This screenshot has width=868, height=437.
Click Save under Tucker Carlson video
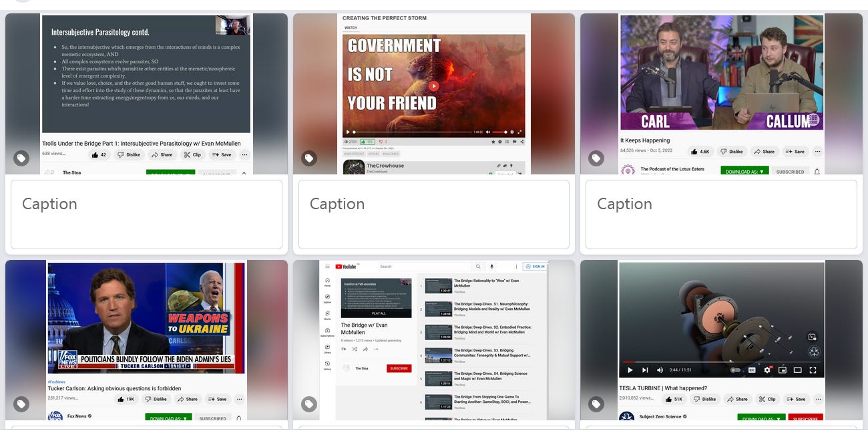click(217, 399)
